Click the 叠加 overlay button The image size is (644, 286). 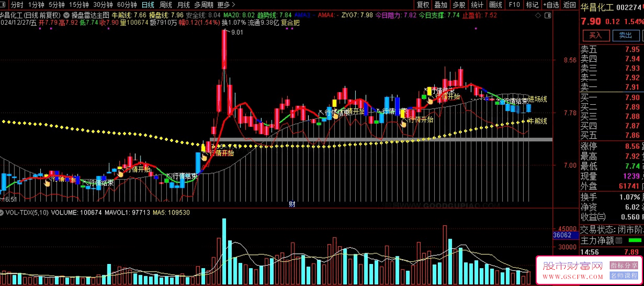pyautogui.click(x=441, y=5)
